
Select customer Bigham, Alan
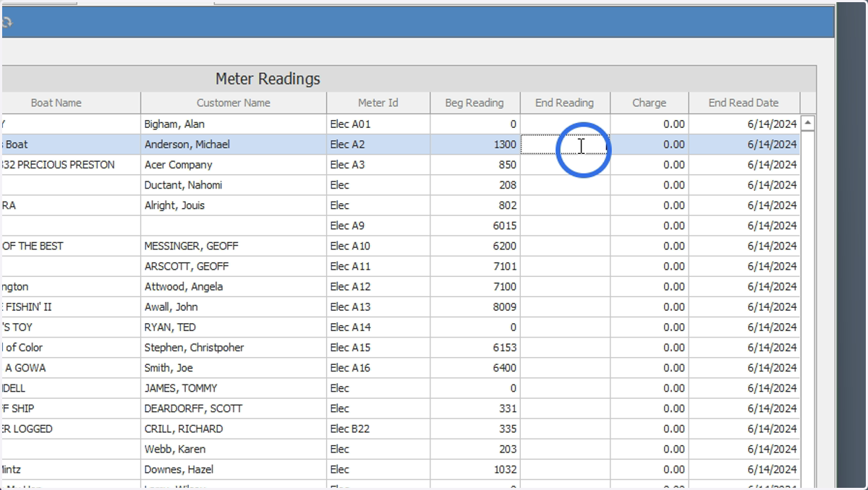click(175, 124)
